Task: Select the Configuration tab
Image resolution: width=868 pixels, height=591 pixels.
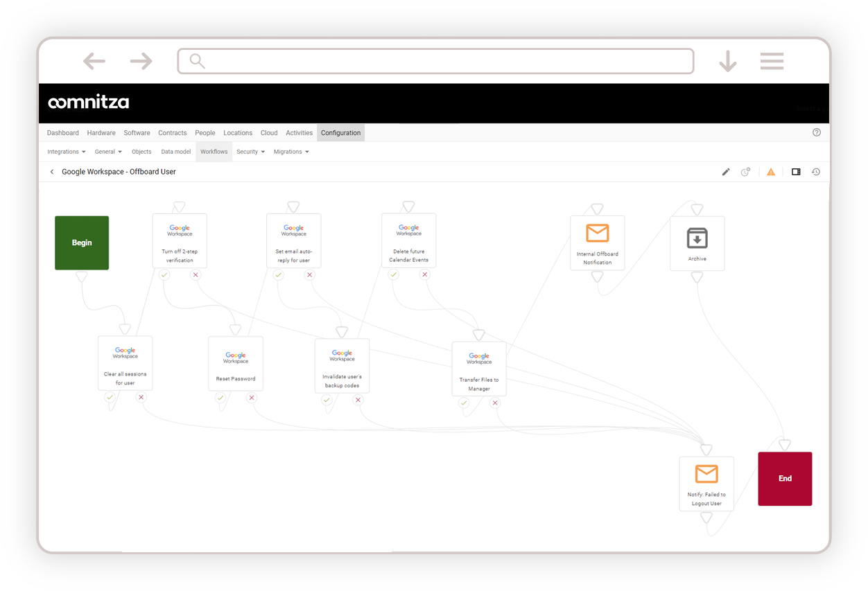Action: click(341, 133)
